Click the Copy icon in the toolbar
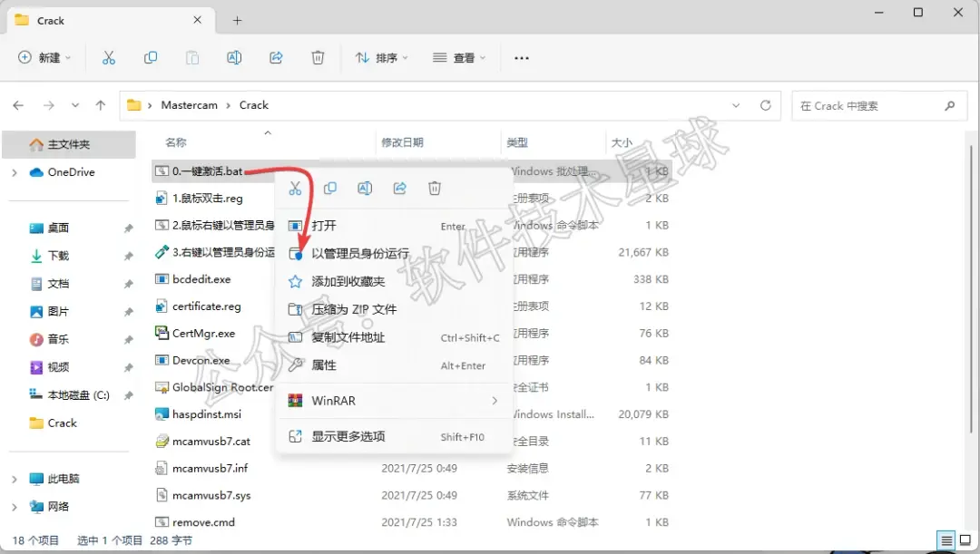The height and width of the screenshot is (554, 980). pyautogui.click(x=151, y=58)
